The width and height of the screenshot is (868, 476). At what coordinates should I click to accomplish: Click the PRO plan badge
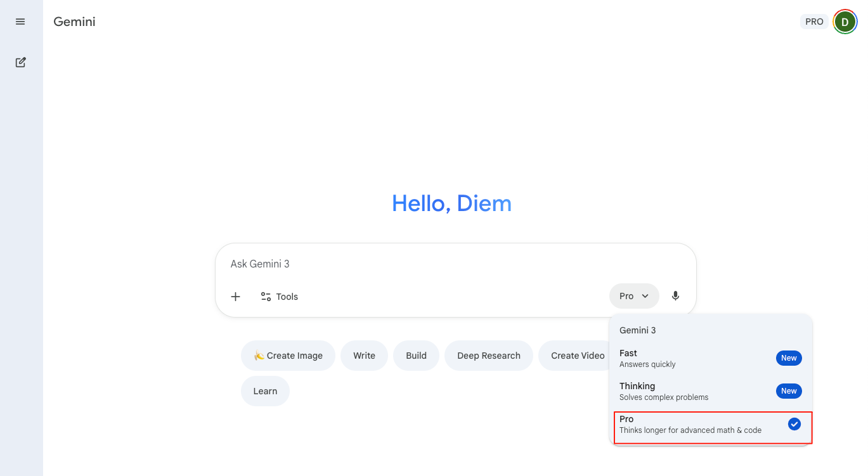pos(814,22)
